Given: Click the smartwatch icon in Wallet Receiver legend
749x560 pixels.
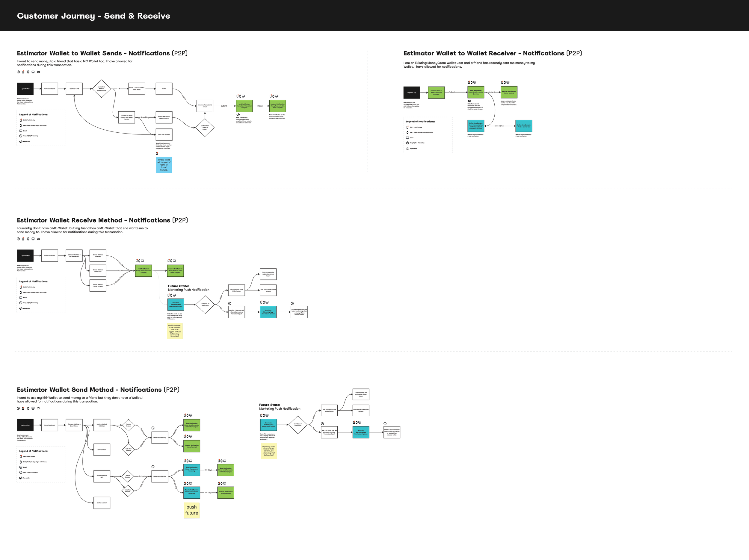Looking at the screenshot, I should [x=407, y=133].
